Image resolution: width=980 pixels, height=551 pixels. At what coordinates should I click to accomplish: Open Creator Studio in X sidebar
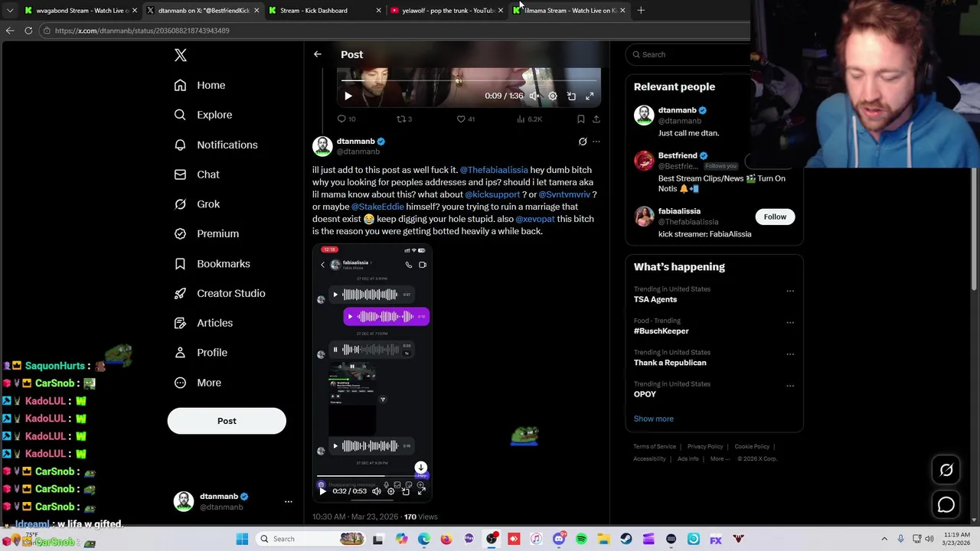[x=220, y=293]
